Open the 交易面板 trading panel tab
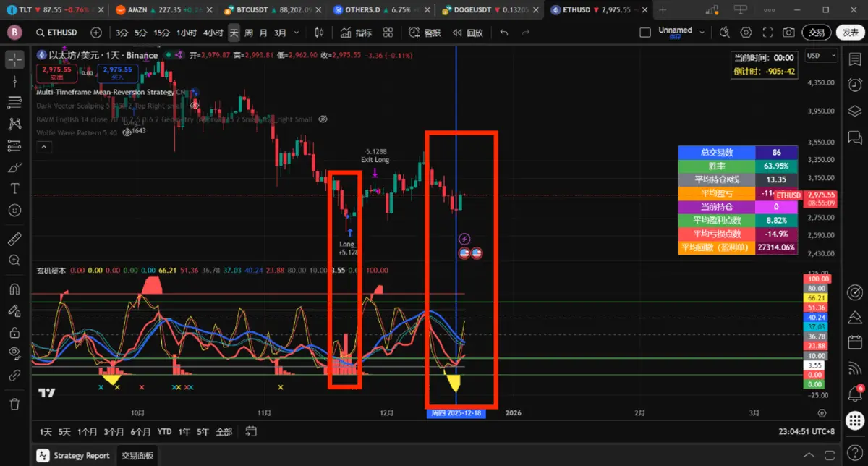Image resolution: width=868 pixels, height=466 pixels. coord(137,455)
